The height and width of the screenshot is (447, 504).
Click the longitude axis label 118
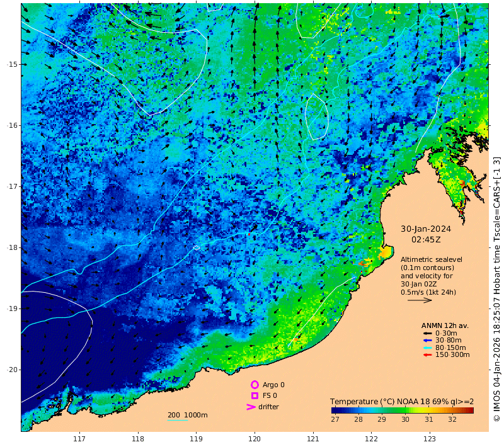tap(138, 439)
